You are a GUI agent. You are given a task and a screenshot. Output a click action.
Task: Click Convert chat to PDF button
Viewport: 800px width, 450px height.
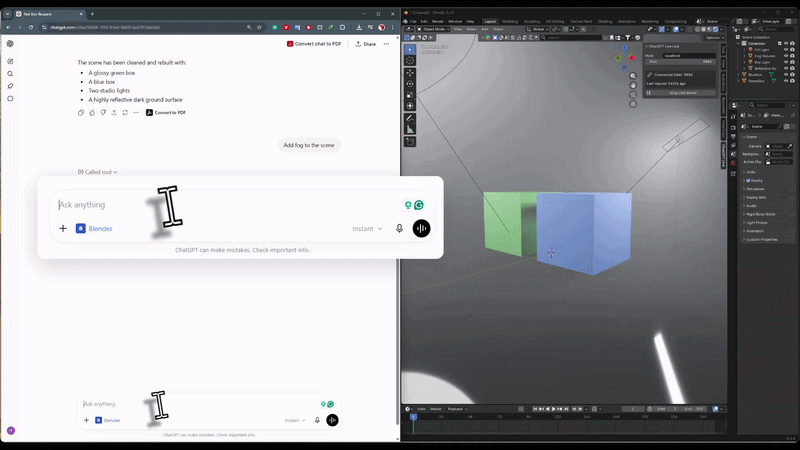tap(314, 44)
